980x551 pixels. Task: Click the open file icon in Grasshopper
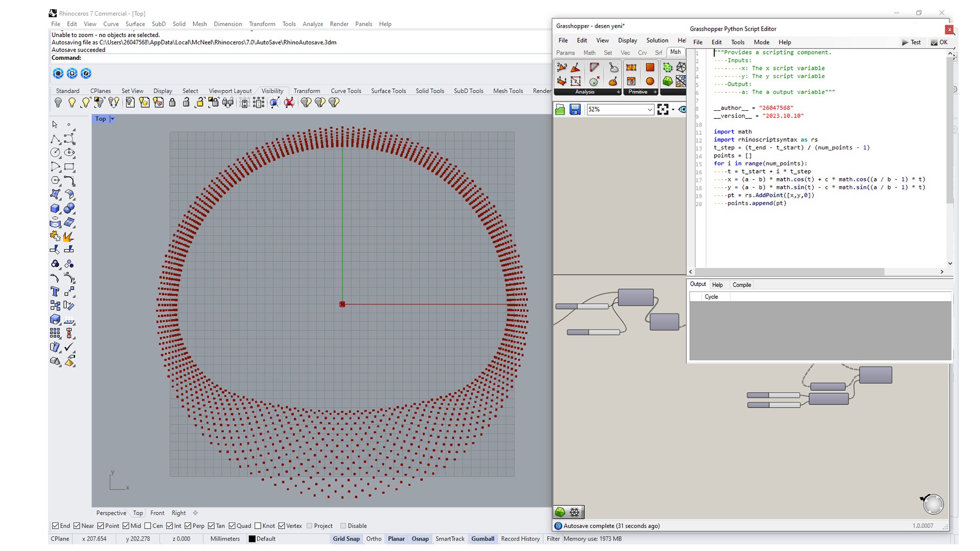(x=560, y=110)
